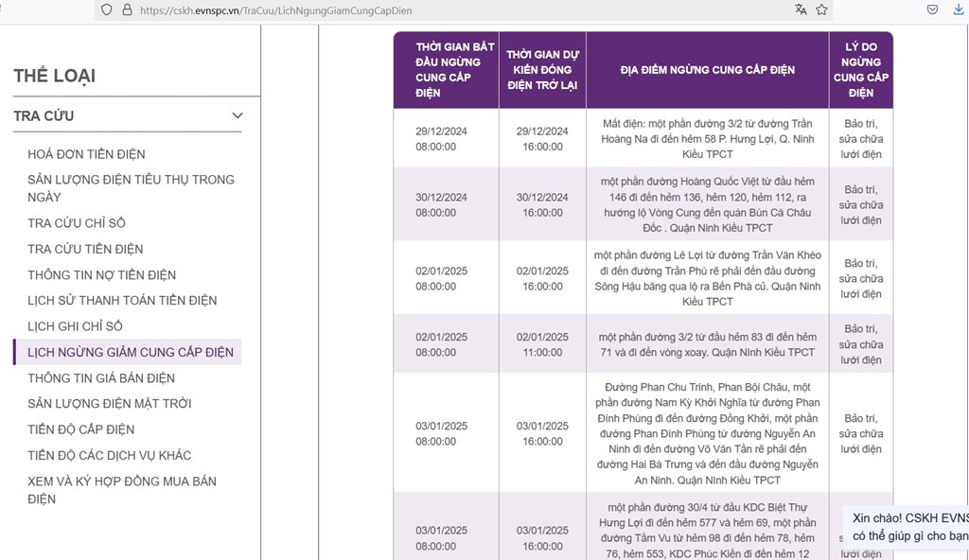This screenshot has width=969, height=560.
Task: Open SẢN LƯỢNG ĐIỆN TIÊU THỤ TRONG NGÀY
Action: pos(131,188)
